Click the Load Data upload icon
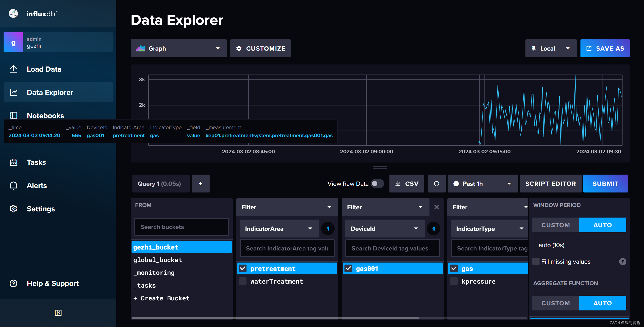Screen dimensions: 644x327 click(13, 69)
